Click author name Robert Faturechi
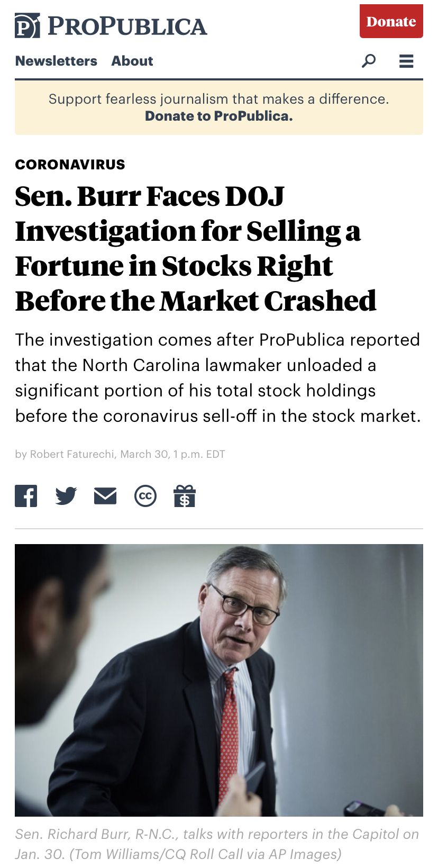 click(72, 454)
